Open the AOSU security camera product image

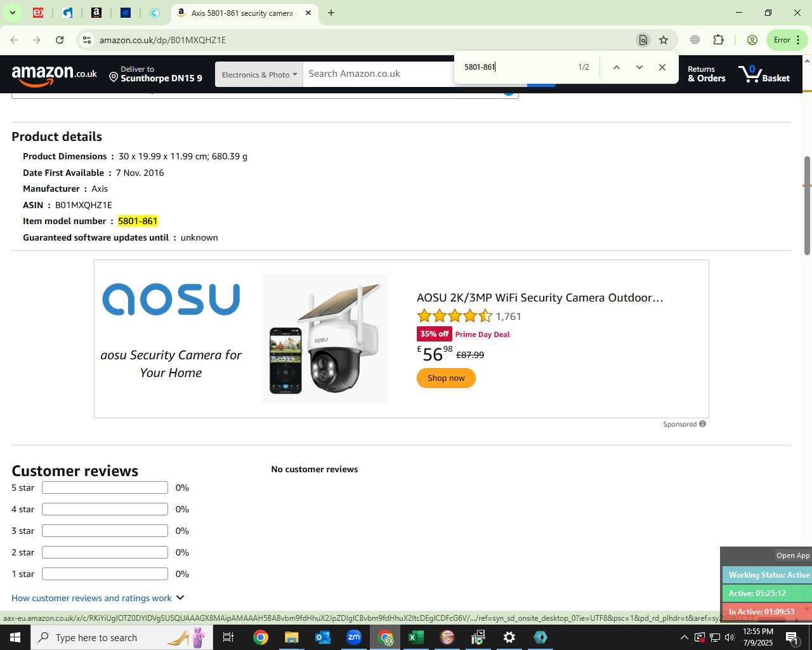coord(325,339)
